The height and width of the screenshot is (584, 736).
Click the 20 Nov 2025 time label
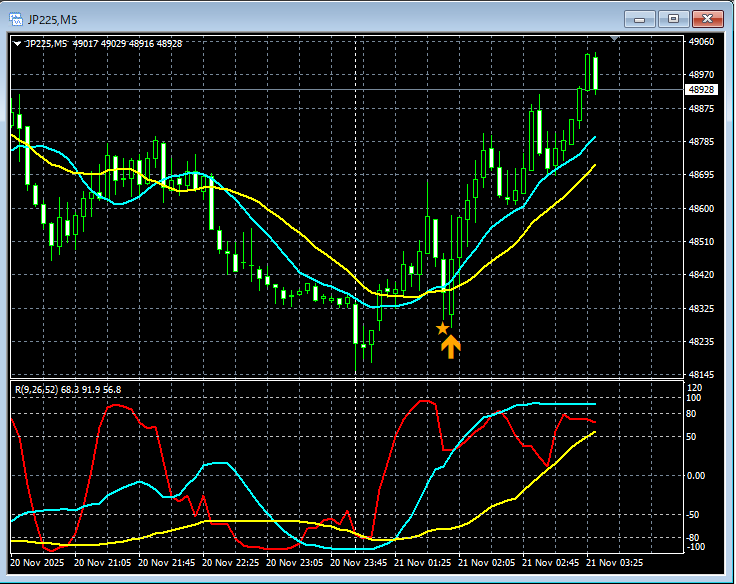point(37,562)
